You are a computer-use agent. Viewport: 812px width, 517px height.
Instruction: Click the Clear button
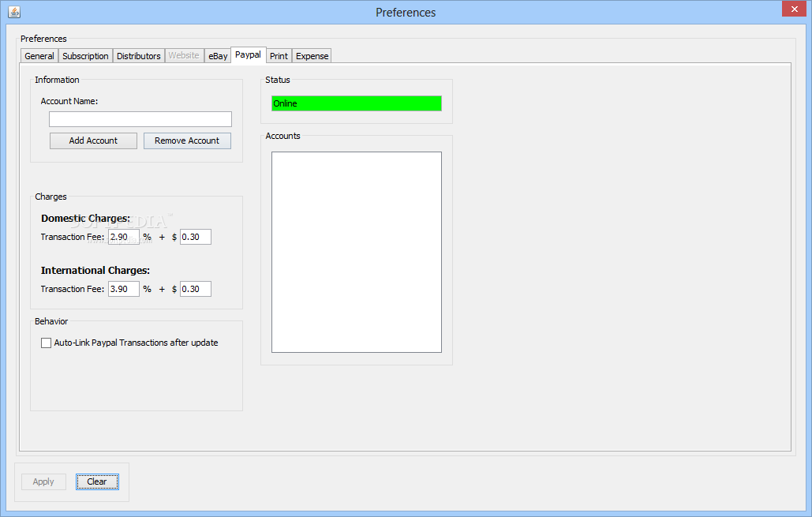(97, 481)
